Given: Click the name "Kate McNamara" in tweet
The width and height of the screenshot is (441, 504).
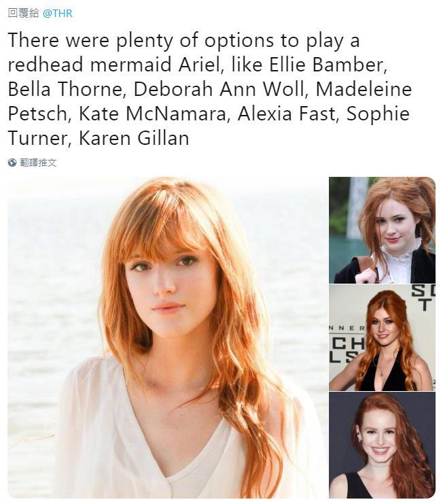Looking at the screenshot, I should tap(152, 114).
